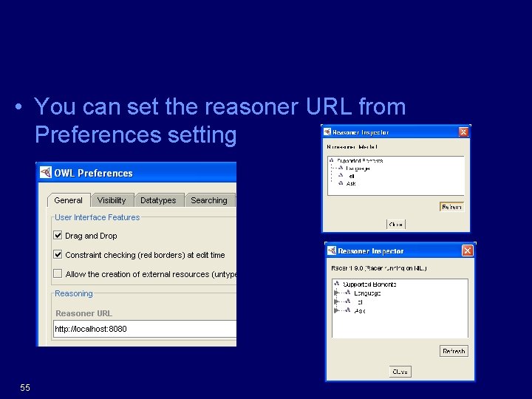Viewport: 532px width, 399px height.
Task: Close the upper Reasoner Inspector with red X
Action: [x=463, y=132]
